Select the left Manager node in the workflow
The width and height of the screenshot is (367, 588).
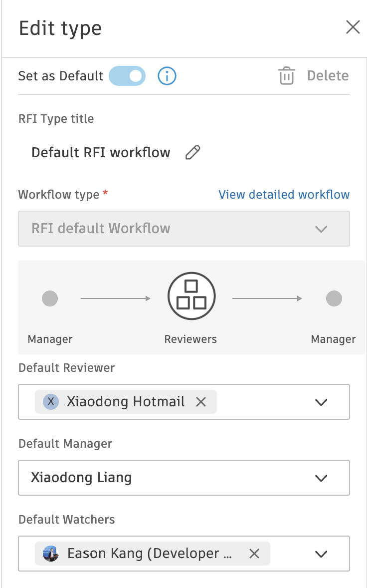49,298
